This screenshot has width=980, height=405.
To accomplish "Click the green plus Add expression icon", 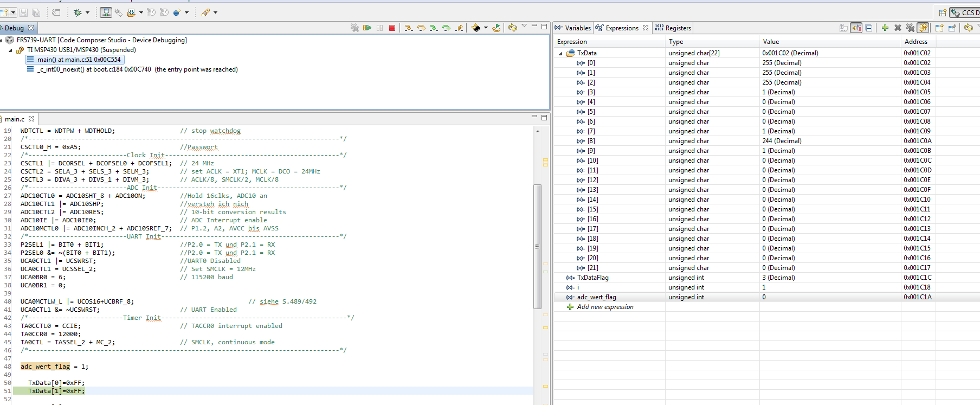I will coord(885,28).
